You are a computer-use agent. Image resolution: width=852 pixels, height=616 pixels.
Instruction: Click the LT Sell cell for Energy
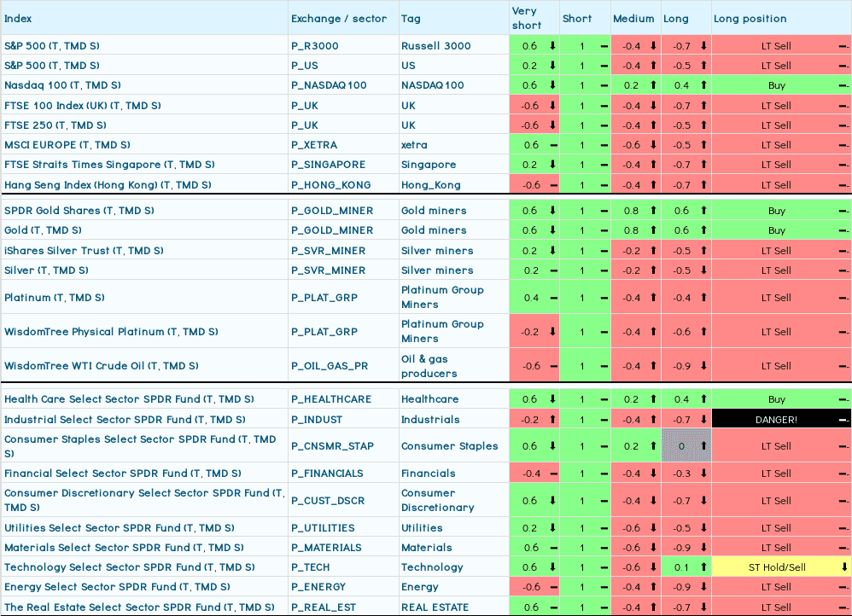tap(781, 587)
